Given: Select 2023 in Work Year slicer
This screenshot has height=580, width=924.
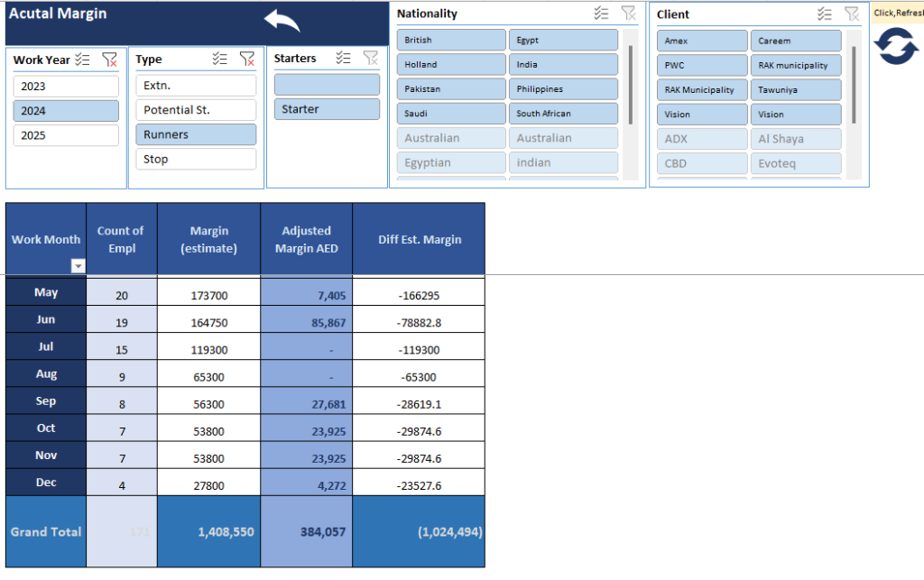Looking at the screenshot, I should pyautogui.click(x=66, y=87).
